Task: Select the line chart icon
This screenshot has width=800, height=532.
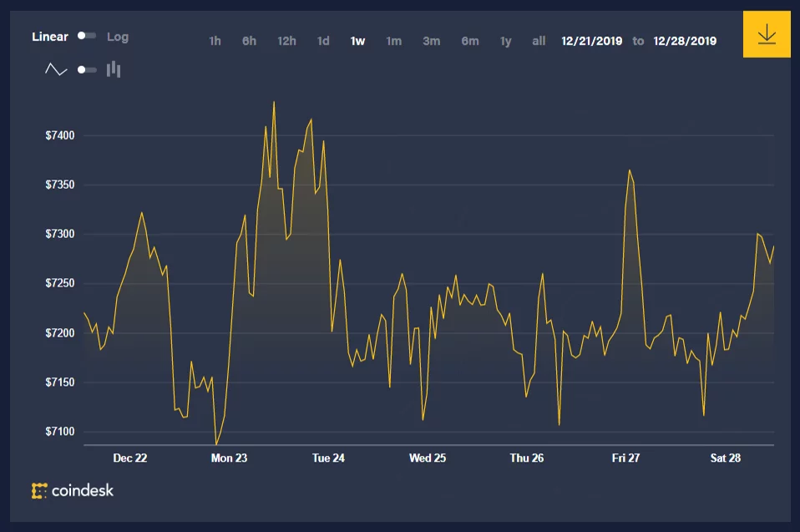Action: coord(56,69)
